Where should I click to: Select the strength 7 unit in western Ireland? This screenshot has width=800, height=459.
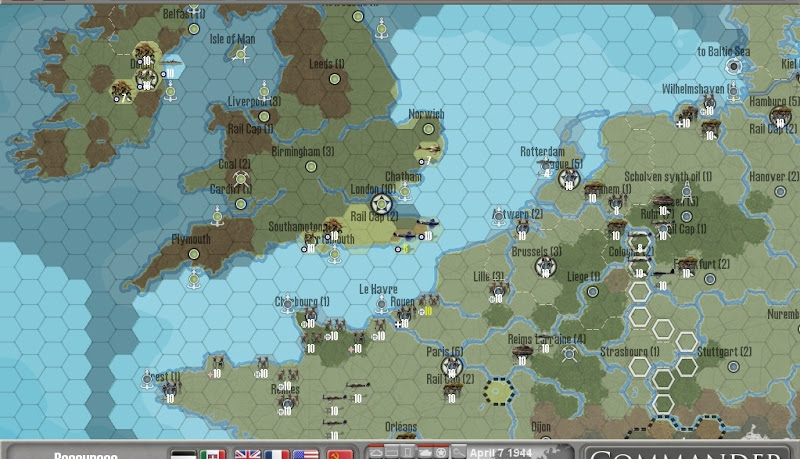121,91
